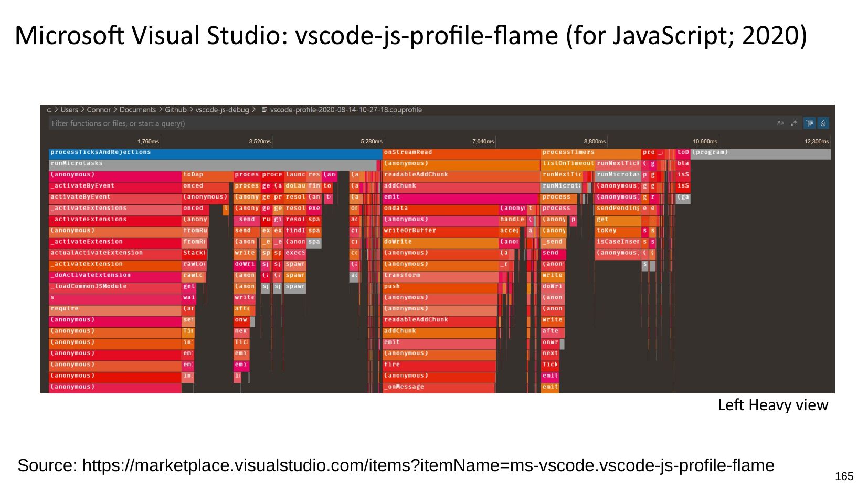The height and width of the screenshot is (489, 868).
Task: Enable match case (Aa) in filter
Action: point(780,123)
